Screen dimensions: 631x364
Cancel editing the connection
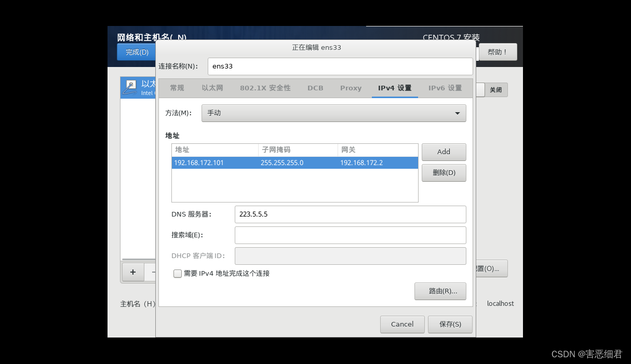pos(402,325)
